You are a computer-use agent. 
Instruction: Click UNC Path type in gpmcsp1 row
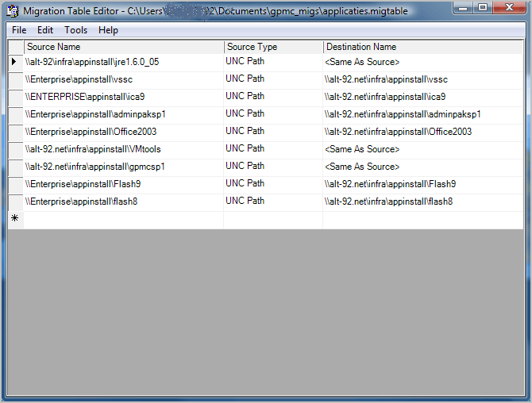(x=273, y=167)
